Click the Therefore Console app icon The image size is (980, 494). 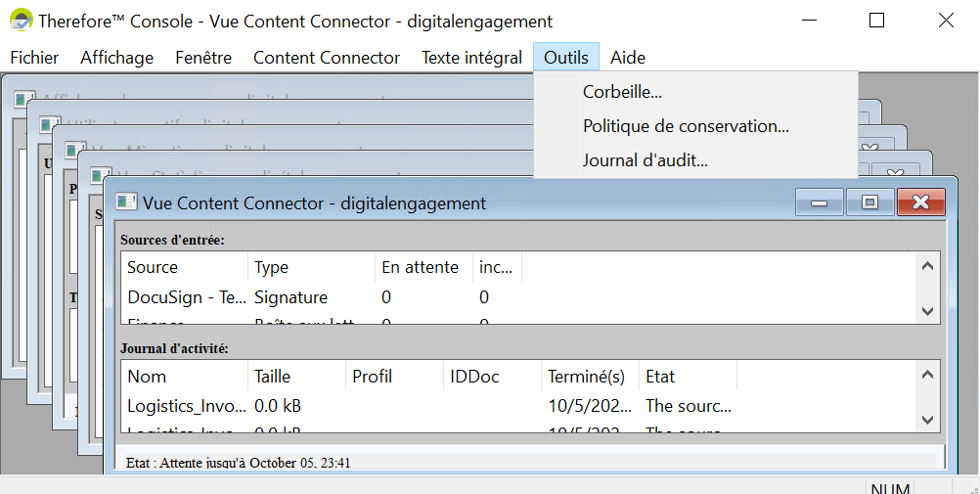coord(22,21)
